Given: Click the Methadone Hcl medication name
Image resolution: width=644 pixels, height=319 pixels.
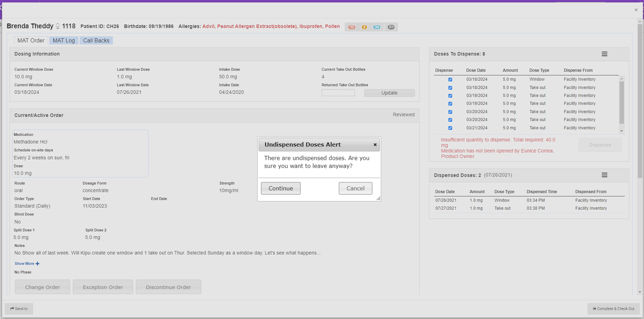Looking at the screenshot, I should pyautogui.click(x=31, y=142).
